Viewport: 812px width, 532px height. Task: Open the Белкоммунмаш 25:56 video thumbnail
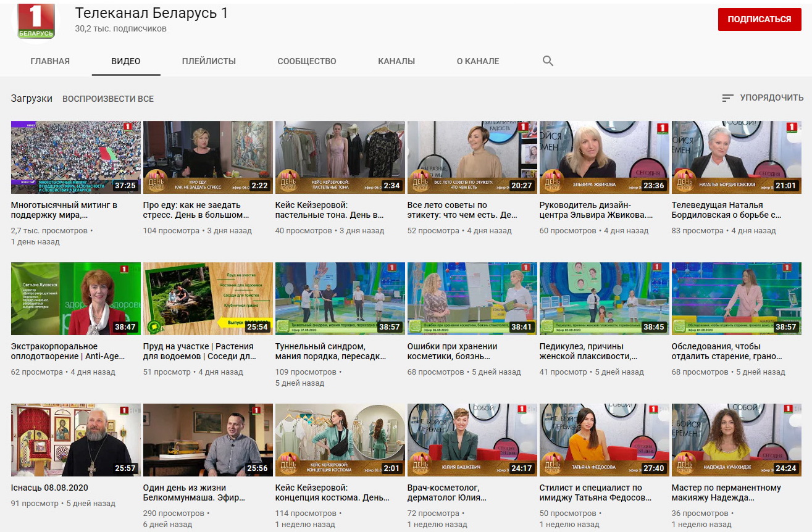click(x=208, y=440)
